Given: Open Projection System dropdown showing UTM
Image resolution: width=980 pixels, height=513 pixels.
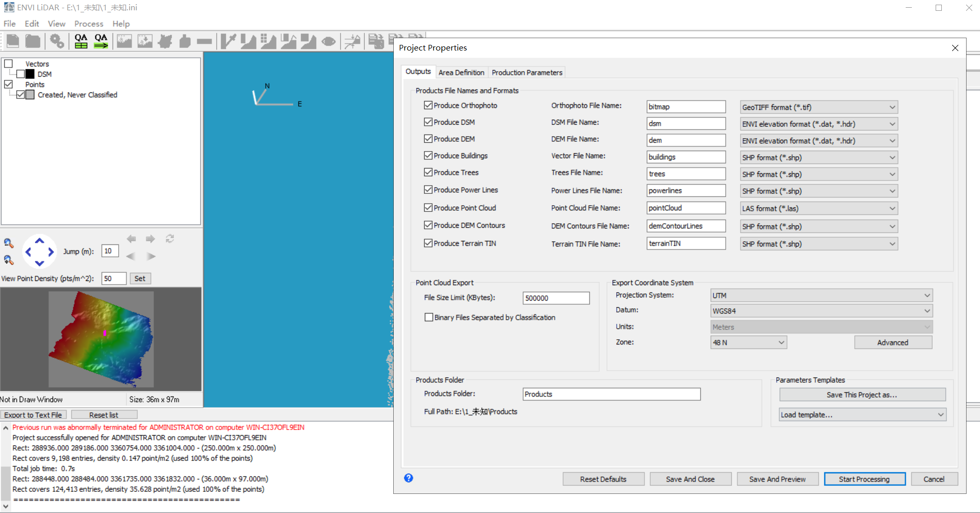Looking at the screenshot, I should (x=822, y=295).
